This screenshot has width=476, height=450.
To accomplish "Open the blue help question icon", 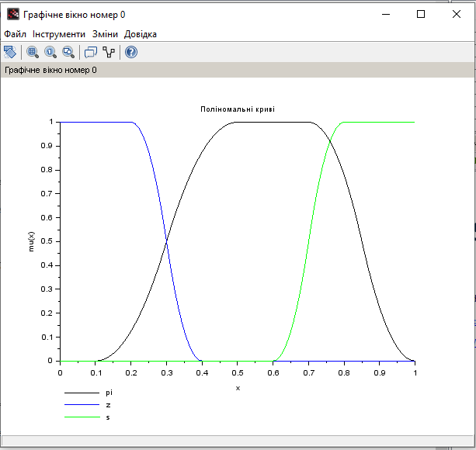I will (x=131, y=52).
